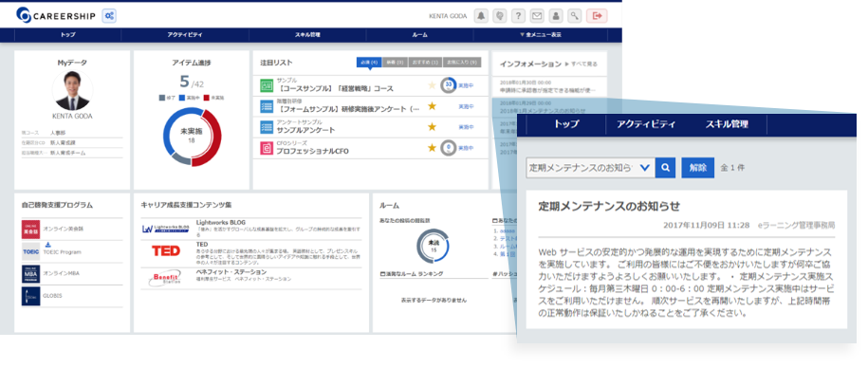868x368 pixels.
Task: Click the key password icon
Action: click(x=575, y=15)
